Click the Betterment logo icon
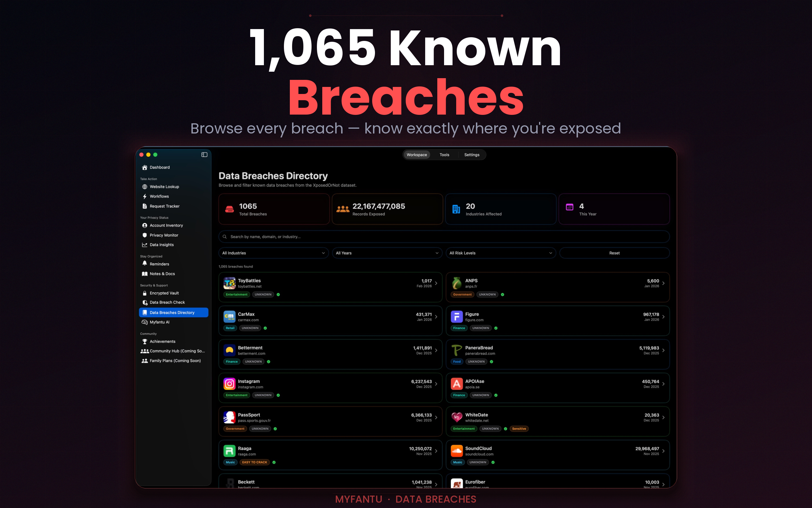 [x=230, y=351]
